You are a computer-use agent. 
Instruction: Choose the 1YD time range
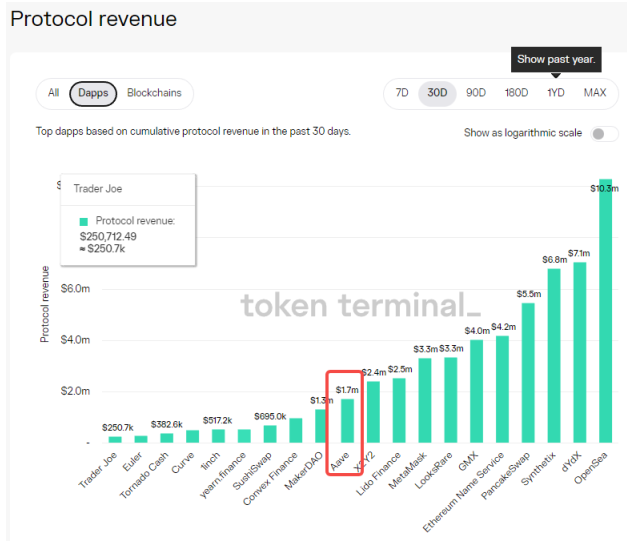555,93
